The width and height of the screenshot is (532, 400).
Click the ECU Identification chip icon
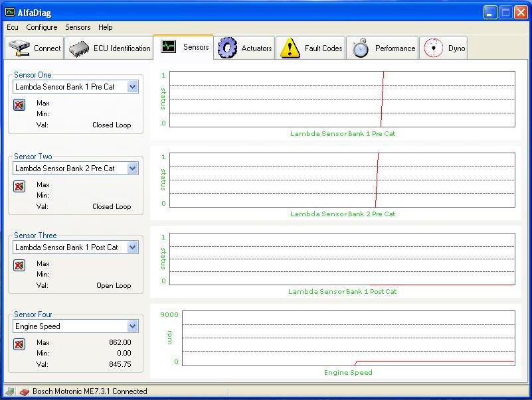[79, 49]
